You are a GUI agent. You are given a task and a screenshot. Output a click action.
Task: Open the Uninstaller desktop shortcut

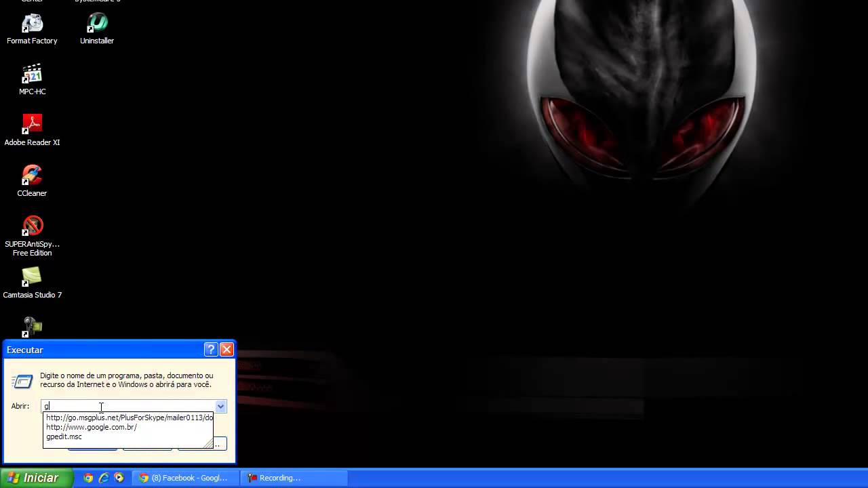(x=97, y=29)
